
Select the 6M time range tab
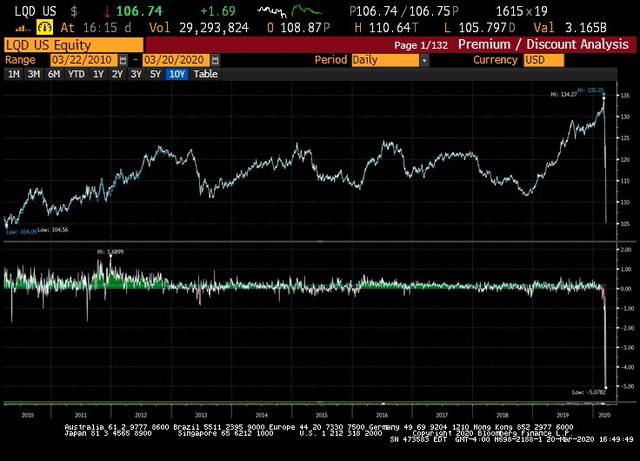click(x=53, y=74)
